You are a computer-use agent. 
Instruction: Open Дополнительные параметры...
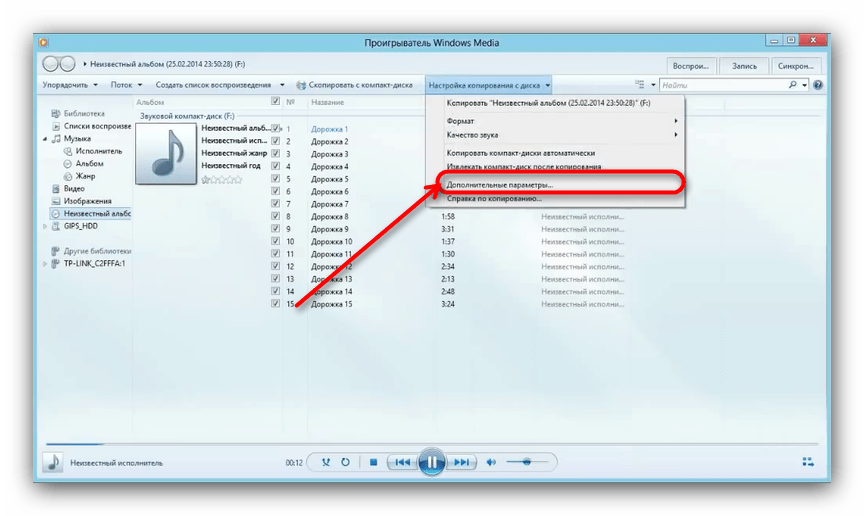(555, 185)
